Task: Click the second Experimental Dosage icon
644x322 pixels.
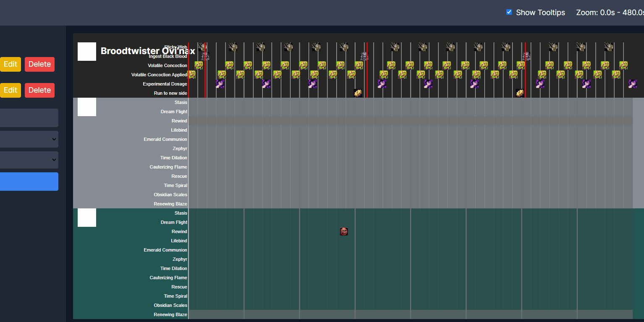Action: pos(266,84)
